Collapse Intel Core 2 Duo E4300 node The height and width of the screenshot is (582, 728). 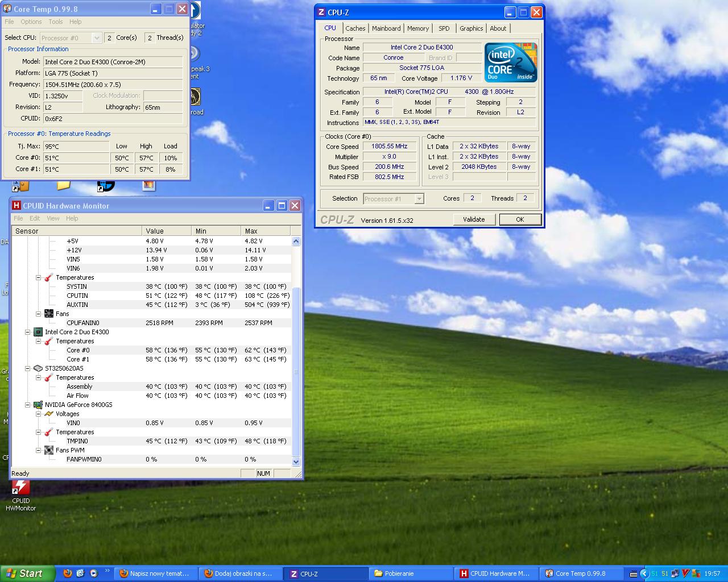coord(27,332)
